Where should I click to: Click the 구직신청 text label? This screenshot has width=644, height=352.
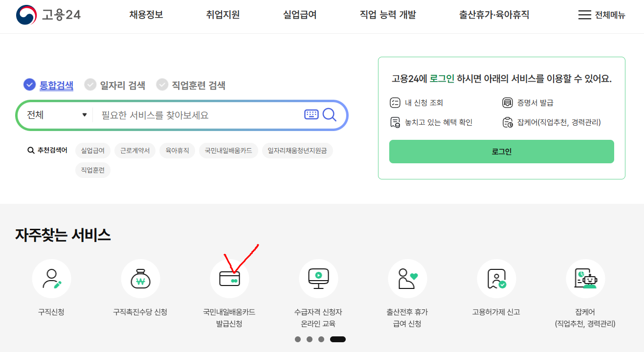[x=51, y=312]
